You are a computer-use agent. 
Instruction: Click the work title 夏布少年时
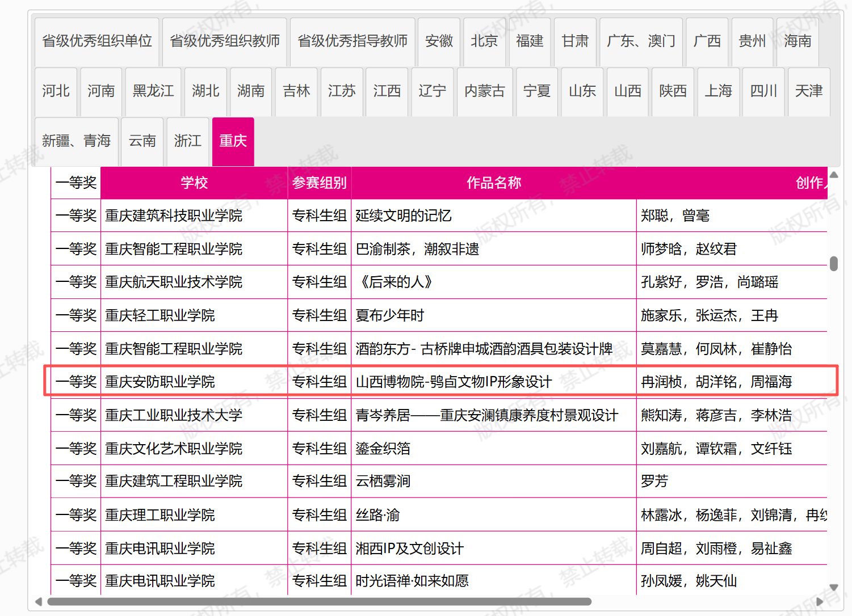point(390,316)
